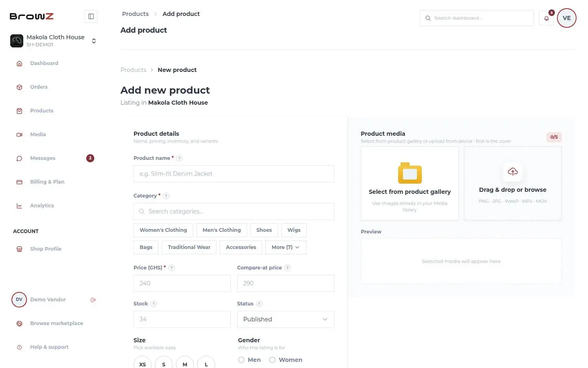Click Select from product gallery card

coord(410,184)
